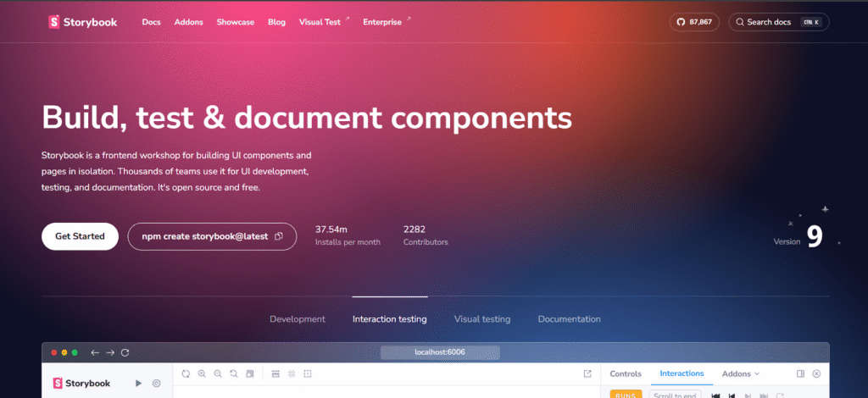Switch to the Visual testing tab
This screenshot has height=398, width=868.
481,319
